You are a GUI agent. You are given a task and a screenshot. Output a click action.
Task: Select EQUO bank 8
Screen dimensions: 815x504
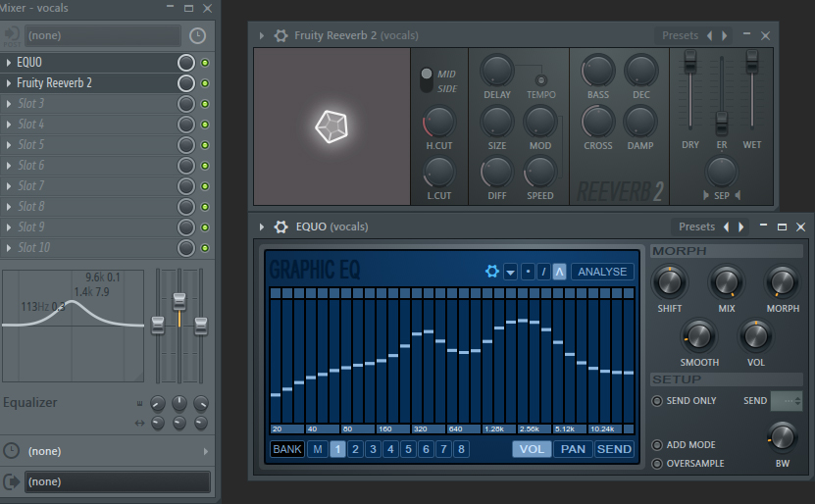(461, 449)
